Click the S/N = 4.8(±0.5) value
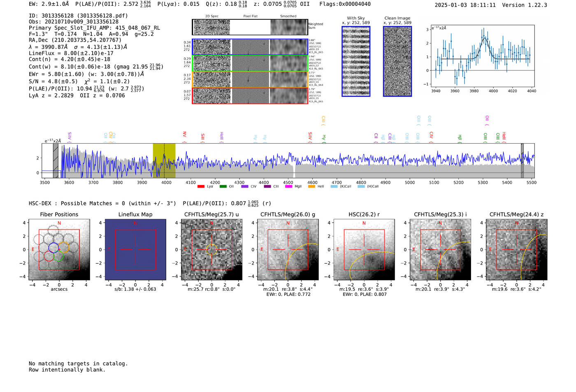Screen dimensions: 576x392 53,81
